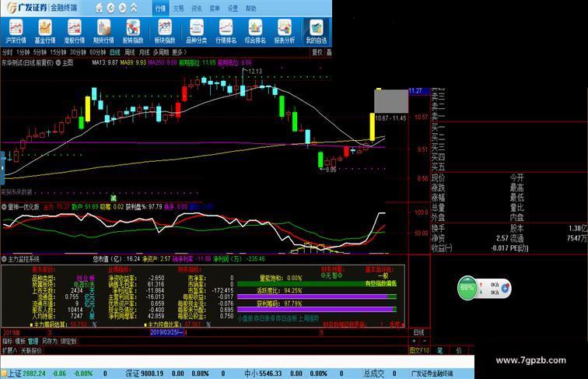Screen dimensions: 588x379
Task: Switch to 30分钟 chart period
Action: [x=78, y=53]
